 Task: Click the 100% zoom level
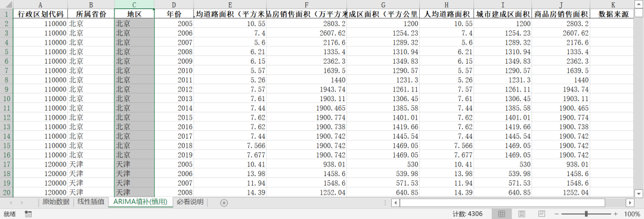(x=631, y=214)
